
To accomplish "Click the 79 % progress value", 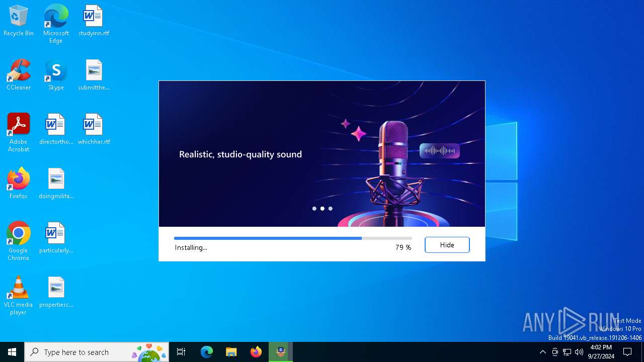I will [x=403, y=247].
